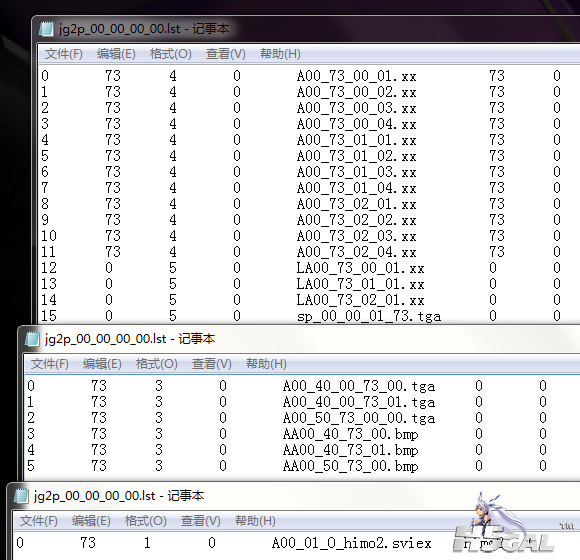This screenshot has height=560, width=580.
Task: Click the text LA00_73_00_01.xx
Action: [x=360, y=268]
